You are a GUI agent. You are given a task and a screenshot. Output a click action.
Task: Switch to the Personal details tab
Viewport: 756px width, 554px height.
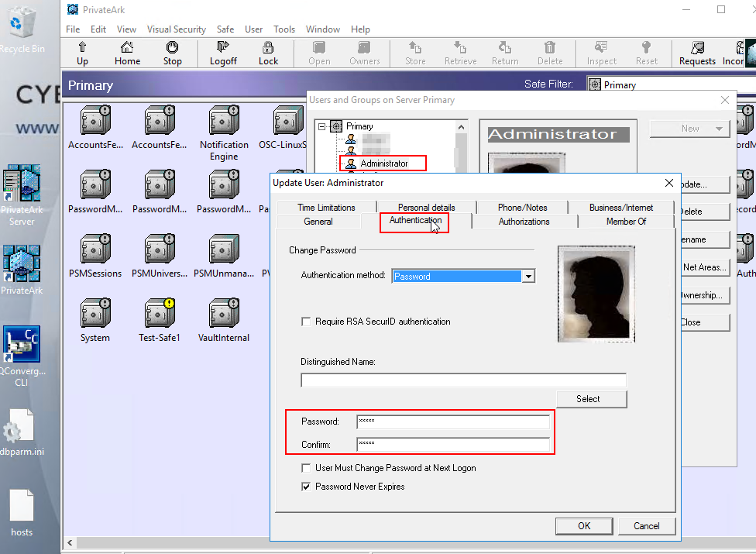click(426, 208)
